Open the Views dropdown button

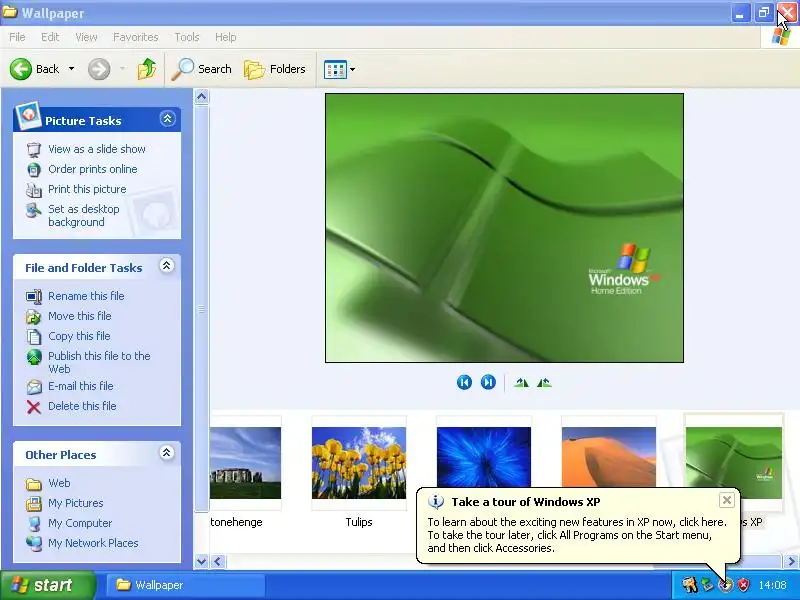339,69
